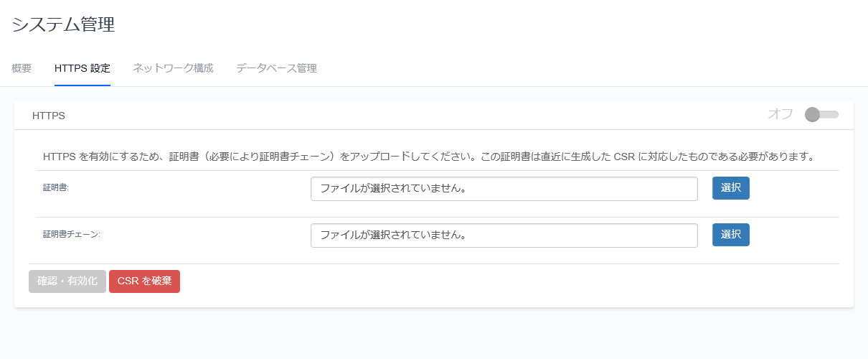Screen dimensions: 868x359
Task: Click the red CSR を破棄 button
Action: click(x=144, y=281)
